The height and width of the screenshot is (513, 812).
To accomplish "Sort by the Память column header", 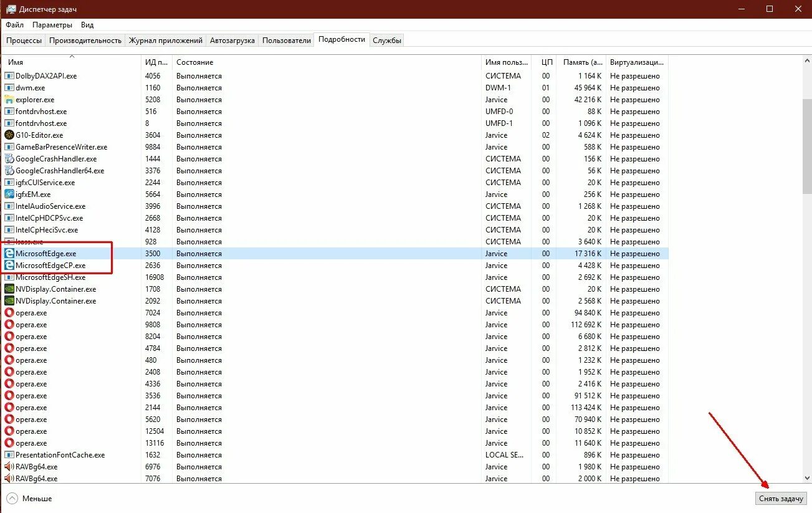I will (581, 62).
